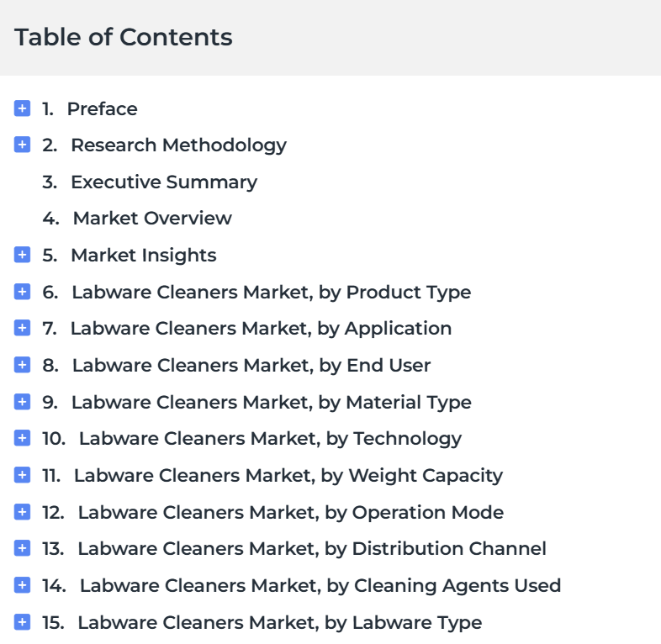
Task: Click plus icon for by Weight Capacity
Action: click(23, 475)
